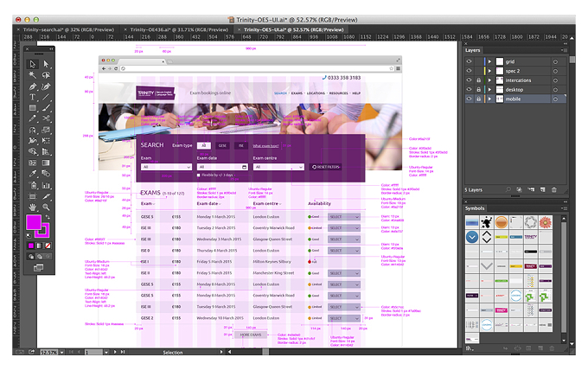Select the Pen tool

point(33,86)
